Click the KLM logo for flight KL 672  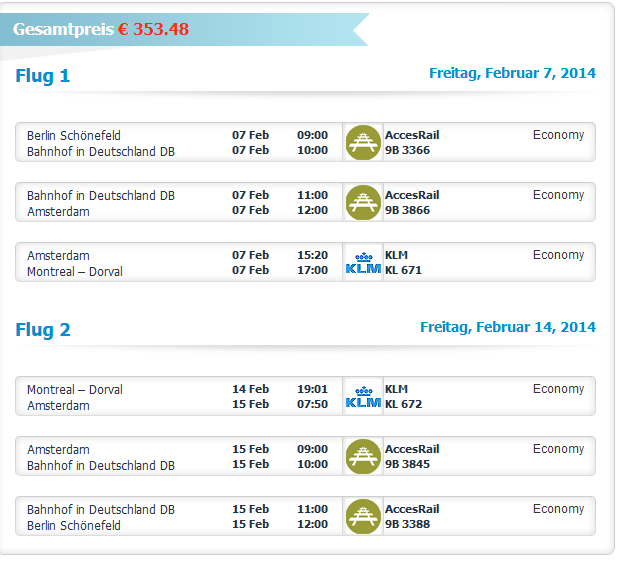point(363,397)
